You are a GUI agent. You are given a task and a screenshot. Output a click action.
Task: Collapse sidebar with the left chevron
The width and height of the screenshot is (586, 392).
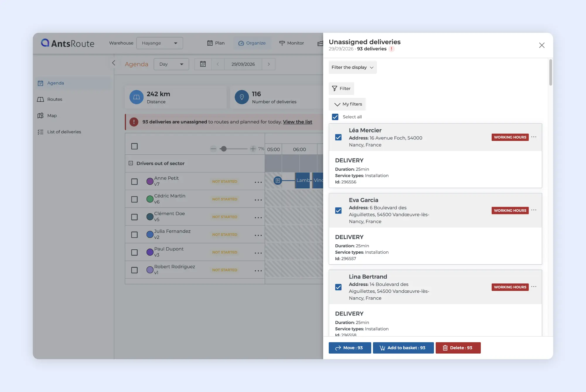coord(114,63)
